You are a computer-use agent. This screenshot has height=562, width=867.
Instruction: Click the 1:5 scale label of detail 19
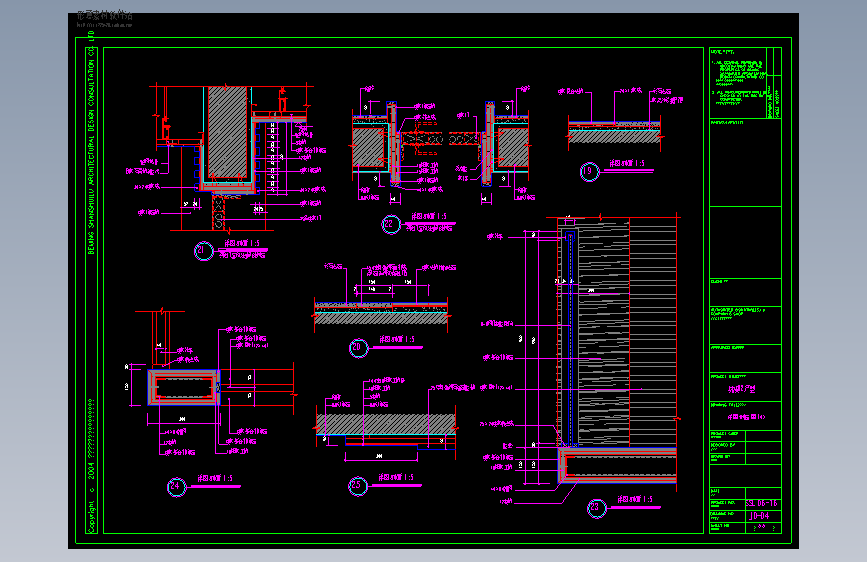click(627, 163)
